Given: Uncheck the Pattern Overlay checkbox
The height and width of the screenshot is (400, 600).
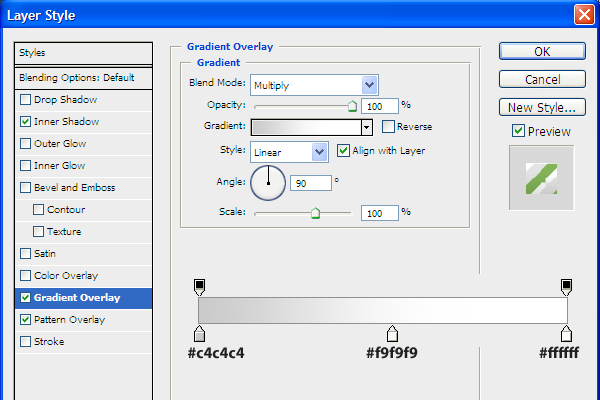Looking at the screenshot, I should pos(25,320).
